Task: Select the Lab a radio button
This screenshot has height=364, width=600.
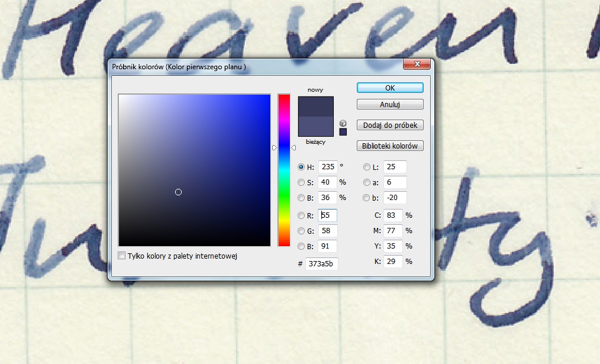Action: [367, 182]
